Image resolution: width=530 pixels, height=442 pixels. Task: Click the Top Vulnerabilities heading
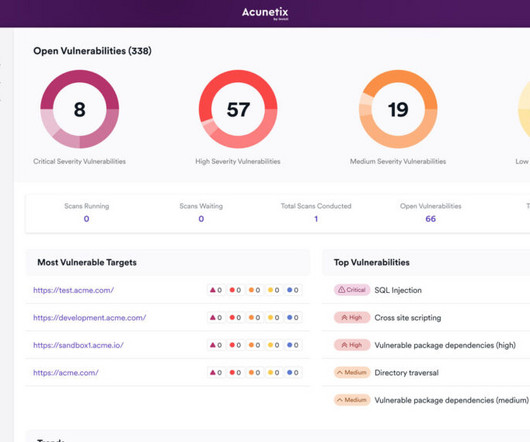pyautogui.click(x=371, y=263)
